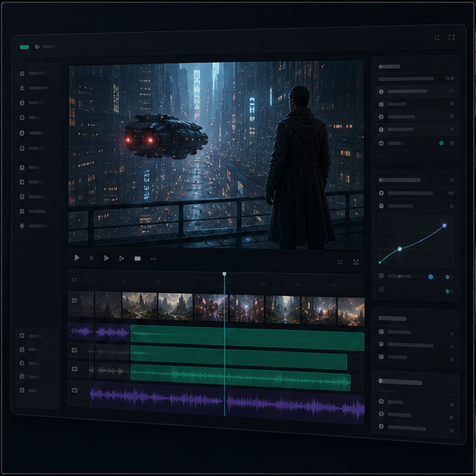The height and width of the screenshot is (476, 476).
Task: Click the track icon on the first purple audio clip
Action: pyautogui.click(x=74, y=330)
